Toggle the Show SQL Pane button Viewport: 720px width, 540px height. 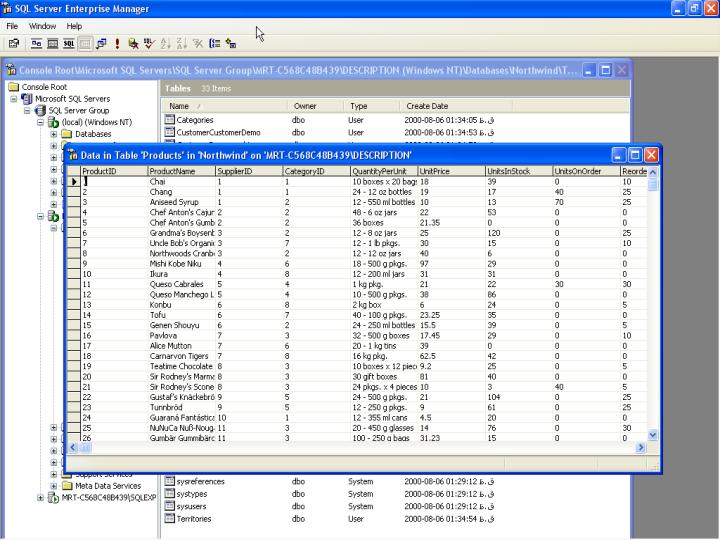tap(69, 44)
